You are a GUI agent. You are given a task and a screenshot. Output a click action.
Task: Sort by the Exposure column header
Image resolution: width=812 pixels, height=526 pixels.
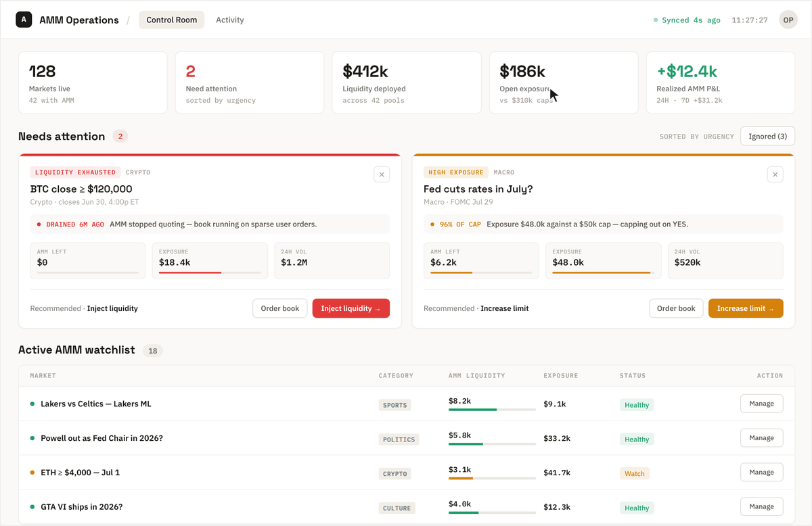click(x=561, y=376)
